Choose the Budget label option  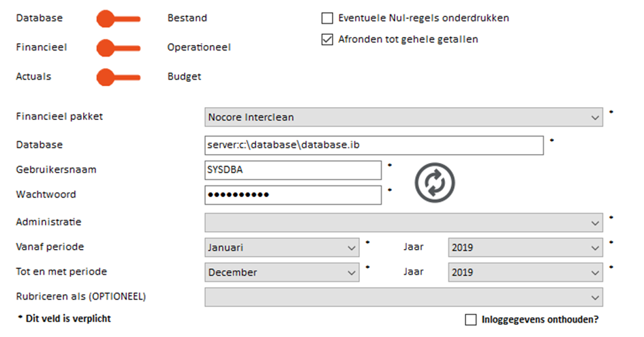185,77
